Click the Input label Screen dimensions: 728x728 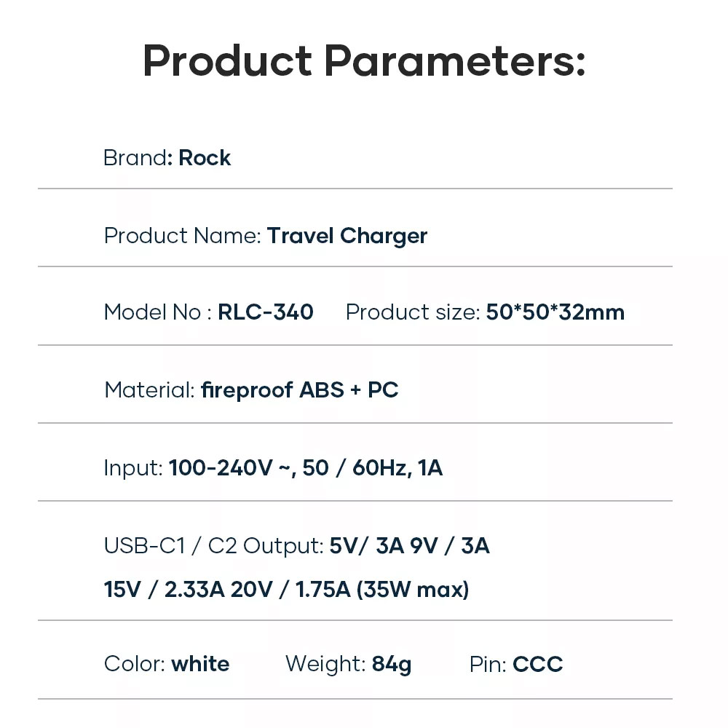[133, 468]
